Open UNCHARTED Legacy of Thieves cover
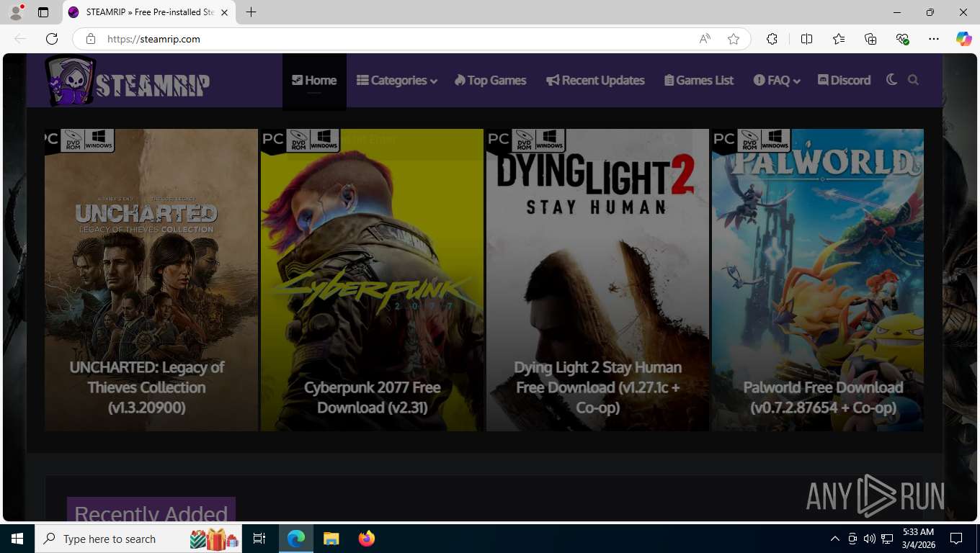980x553 pixels. pyautogui.click(x=151, y=280)
